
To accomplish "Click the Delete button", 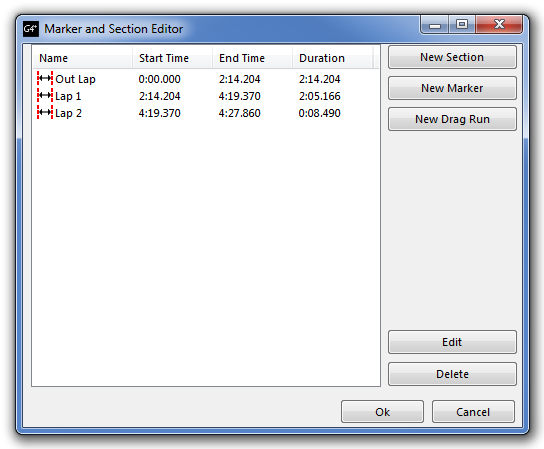I will point(452,374).
